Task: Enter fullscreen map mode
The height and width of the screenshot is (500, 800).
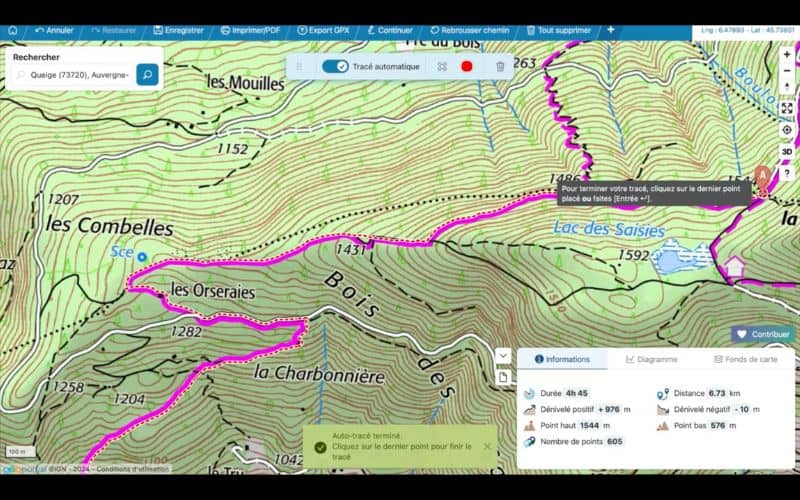Action: click(787, 108)
